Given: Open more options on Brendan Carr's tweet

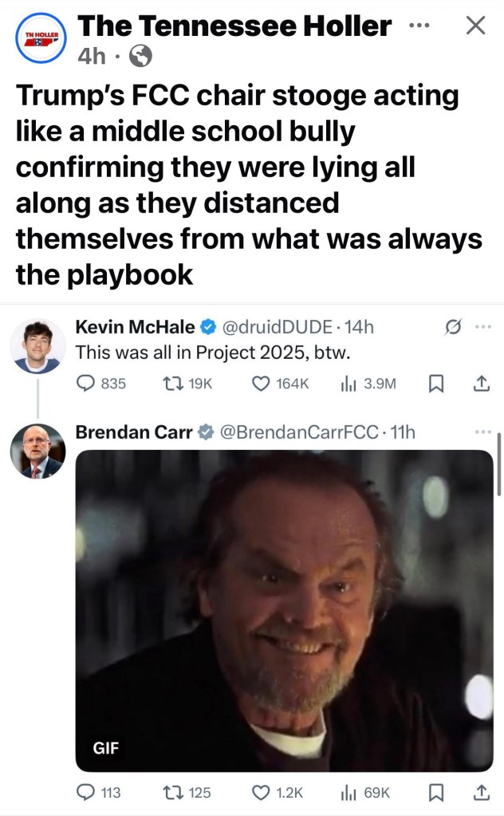Looking at the screenshot, I should (483, 432).
